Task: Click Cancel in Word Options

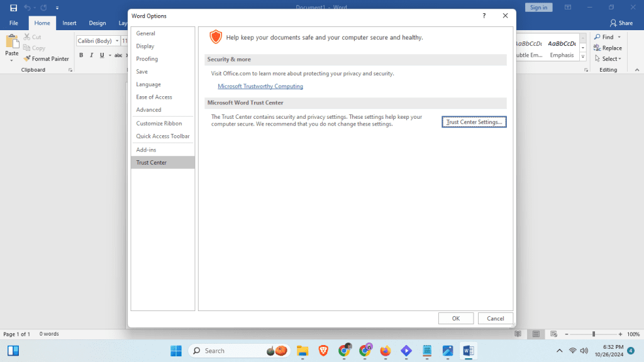Action: click(x=496, y=319)
